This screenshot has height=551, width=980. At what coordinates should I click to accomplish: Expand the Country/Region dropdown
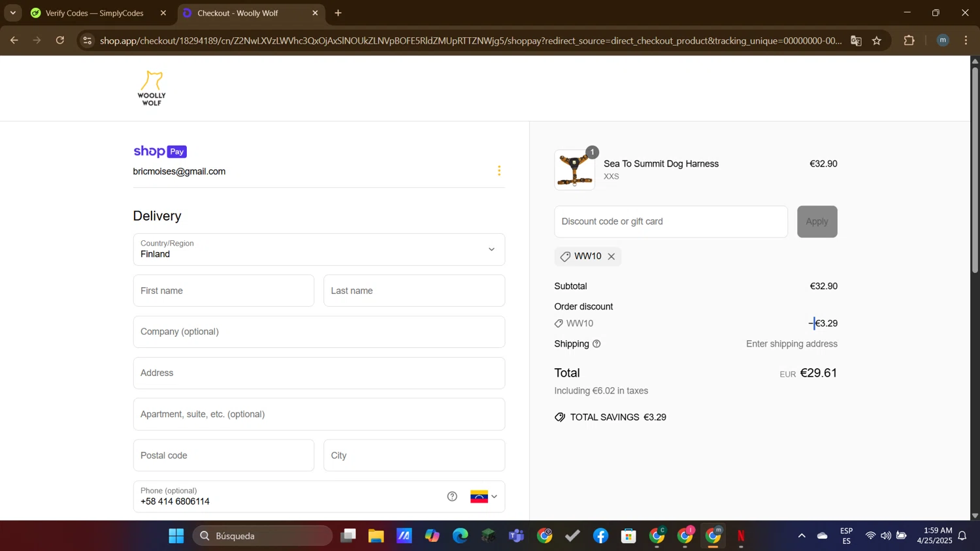[x=319, y=249]
